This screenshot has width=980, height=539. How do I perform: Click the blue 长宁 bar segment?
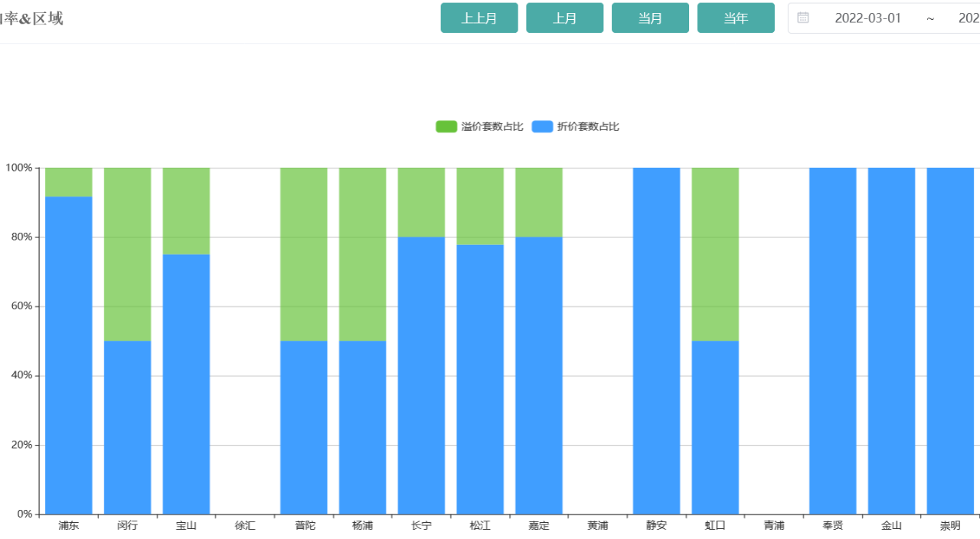[x=421, y=375]
